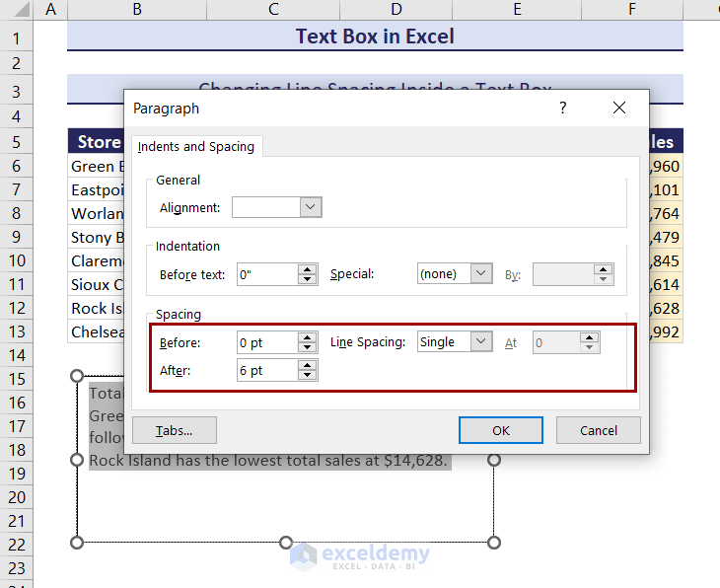Click the cell starting with 'Chelsea'
720x588 pixels.
pos(96,331)
